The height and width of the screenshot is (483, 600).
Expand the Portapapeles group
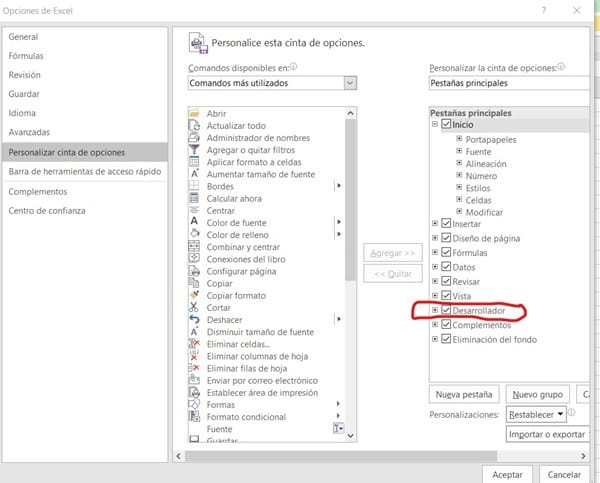pos(459,139)
